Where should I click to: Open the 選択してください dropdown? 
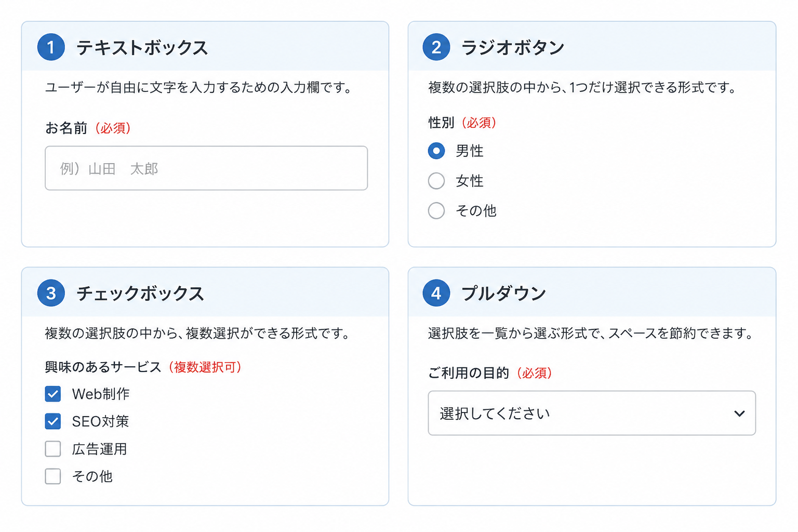click(592, 413)
